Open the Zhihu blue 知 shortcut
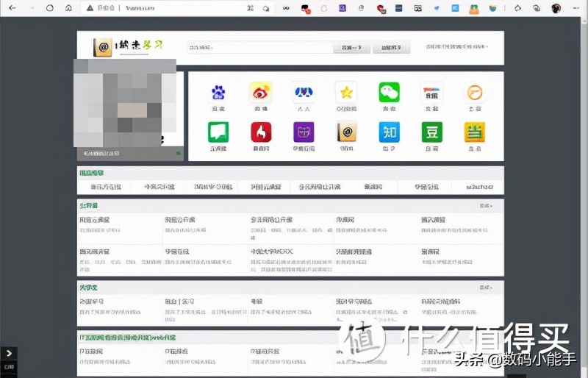 (x=390, y=132)
